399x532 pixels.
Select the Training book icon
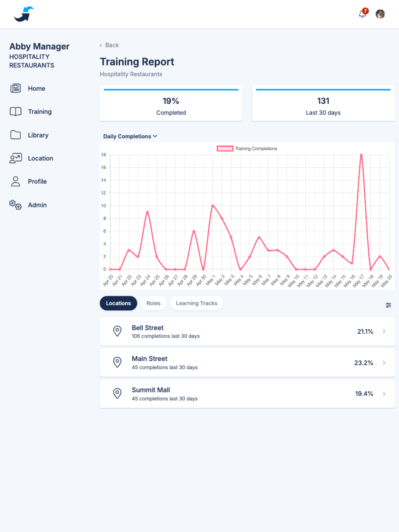(16, 112)
